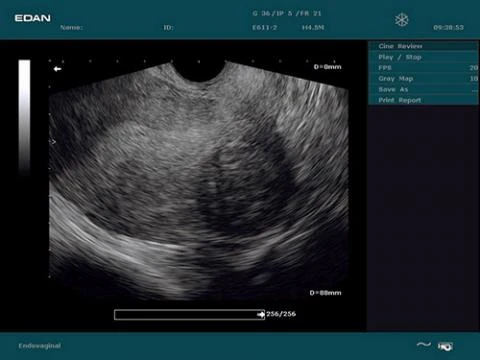Click the ID field label

169,28
